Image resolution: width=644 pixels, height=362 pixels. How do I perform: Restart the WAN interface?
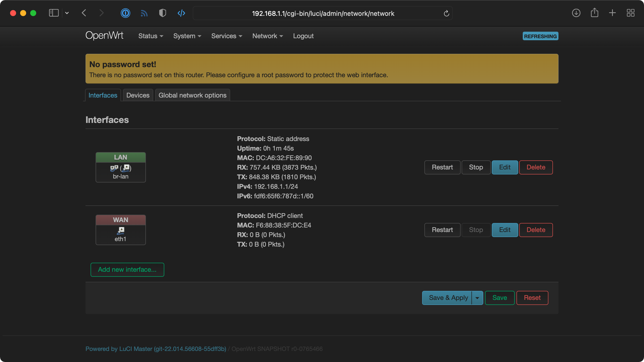442,230
